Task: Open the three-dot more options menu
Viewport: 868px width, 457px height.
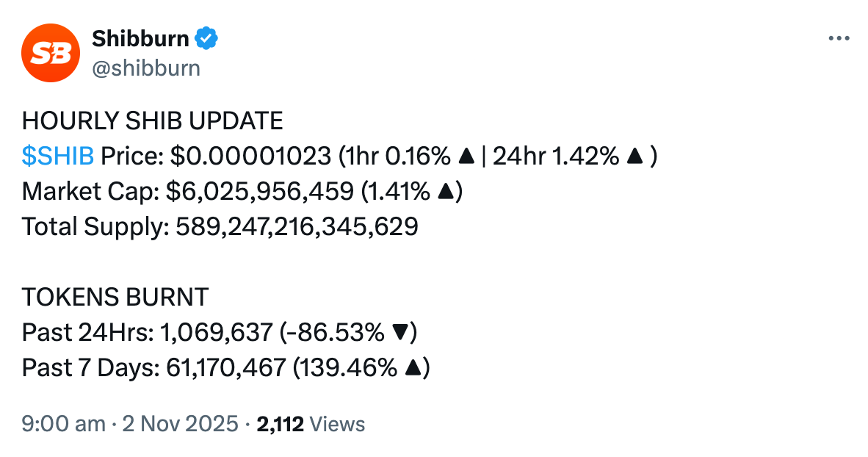Action: click(x=839, y=38)
